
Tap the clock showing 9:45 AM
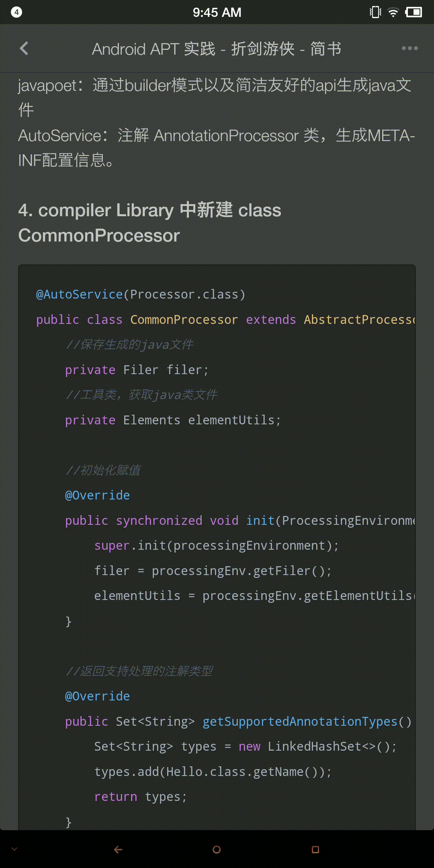[217, 12]
